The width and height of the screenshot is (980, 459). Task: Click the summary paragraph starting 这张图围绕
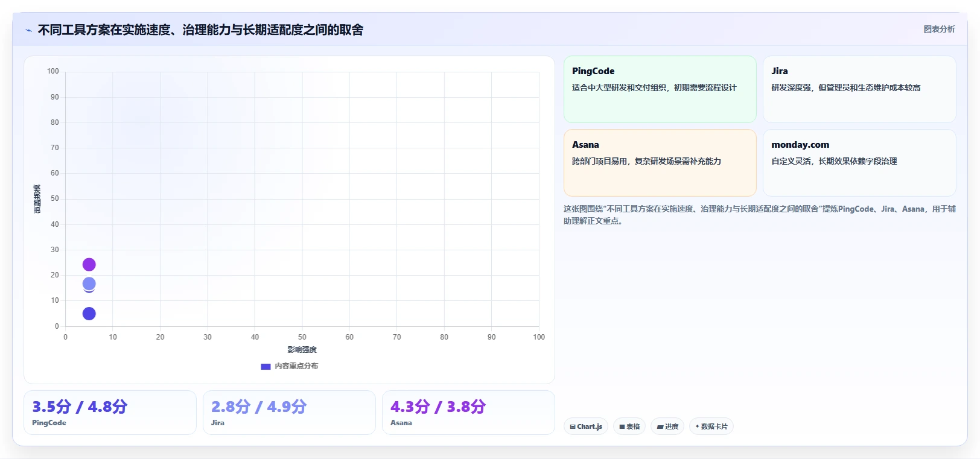click(x=760, y=215)
